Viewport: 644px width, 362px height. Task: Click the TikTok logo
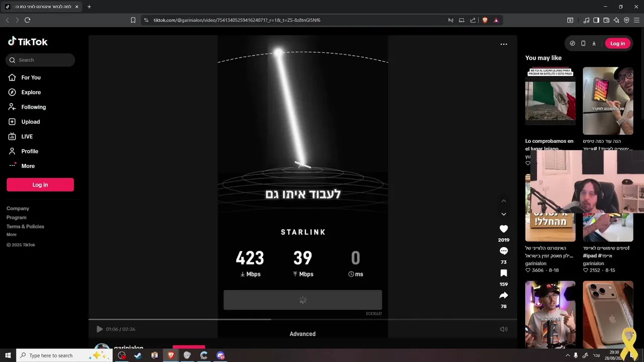(x=28, y=42)
